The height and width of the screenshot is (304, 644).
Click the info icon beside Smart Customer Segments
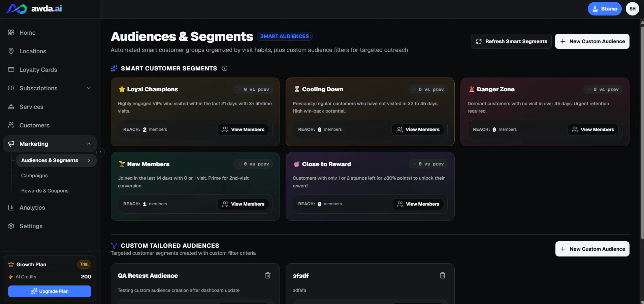tap(225, 68)
